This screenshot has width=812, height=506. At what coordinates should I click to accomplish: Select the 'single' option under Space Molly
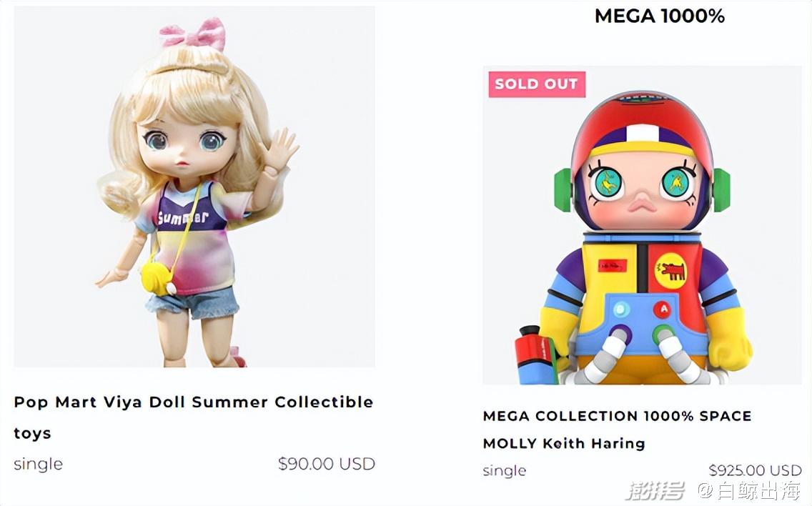pyautogui.click(x=505, y=470)
